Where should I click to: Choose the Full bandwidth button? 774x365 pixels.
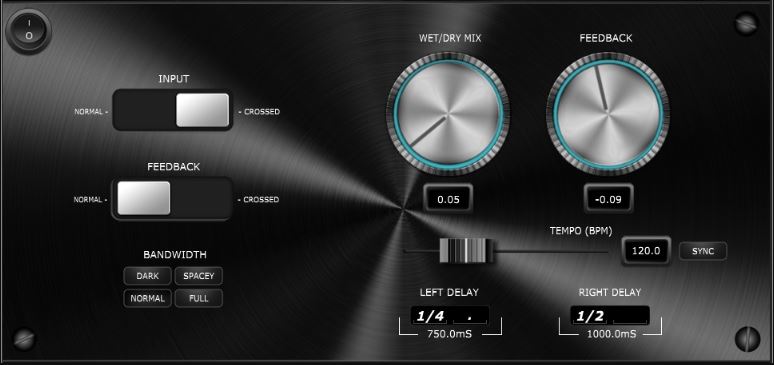[198, 298]
